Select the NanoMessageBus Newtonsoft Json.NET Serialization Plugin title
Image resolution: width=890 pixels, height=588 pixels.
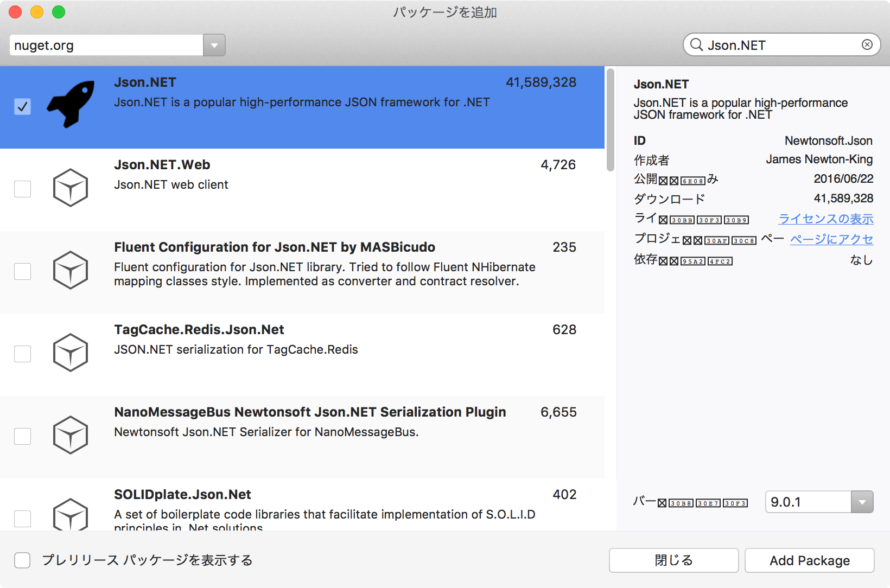coord(310,412)
